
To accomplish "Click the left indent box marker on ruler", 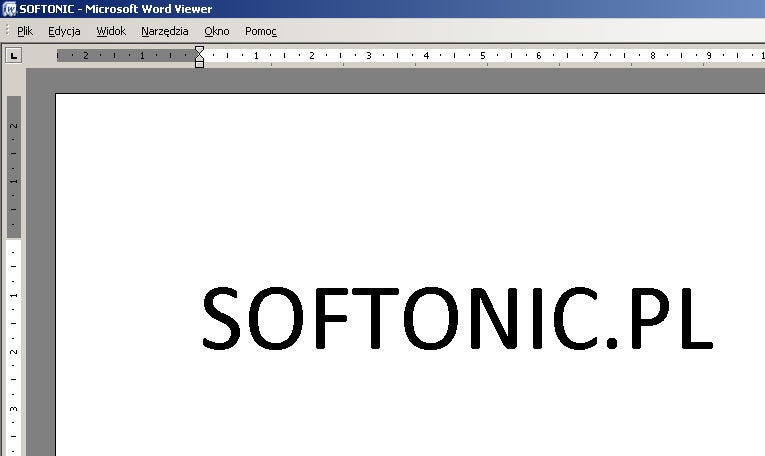I will coord(199,64).
